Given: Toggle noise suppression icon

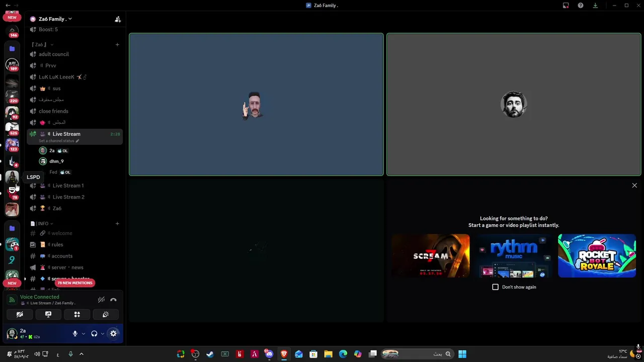Looking at the screenshot, I should (x=101, y=300).
